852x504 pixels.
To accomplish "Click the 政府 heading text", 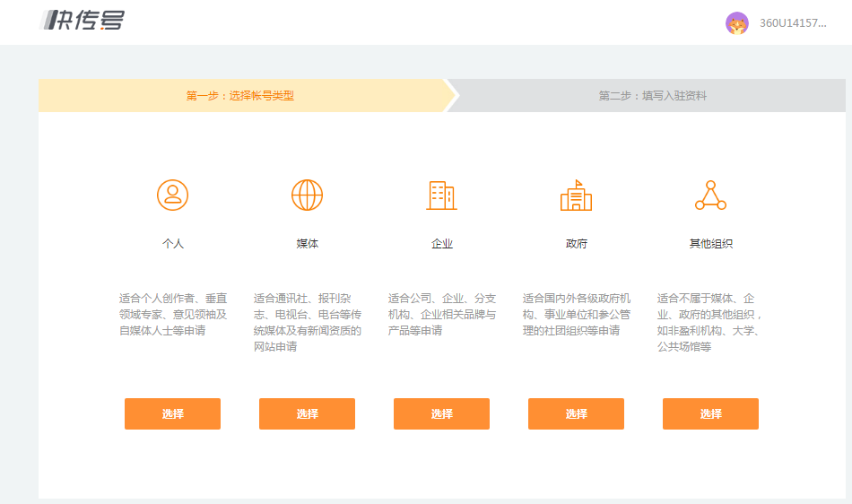I will pyautogui.click(x=576, y=244).
